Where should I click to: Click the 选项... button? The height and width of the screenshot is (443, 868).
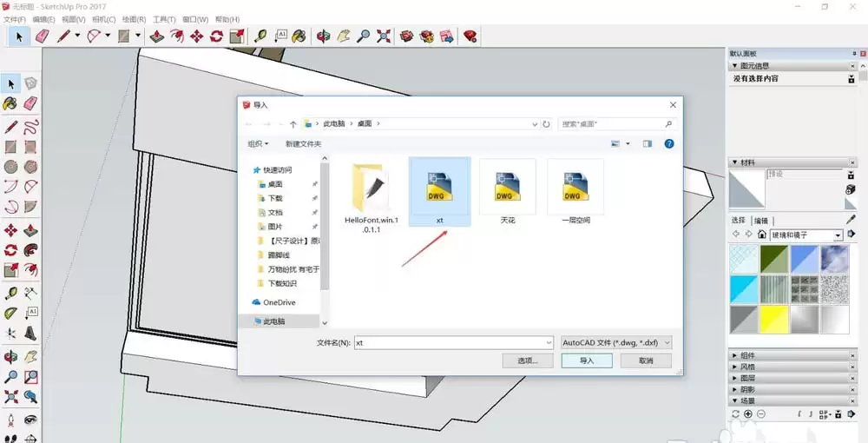(x=528, y=360)
